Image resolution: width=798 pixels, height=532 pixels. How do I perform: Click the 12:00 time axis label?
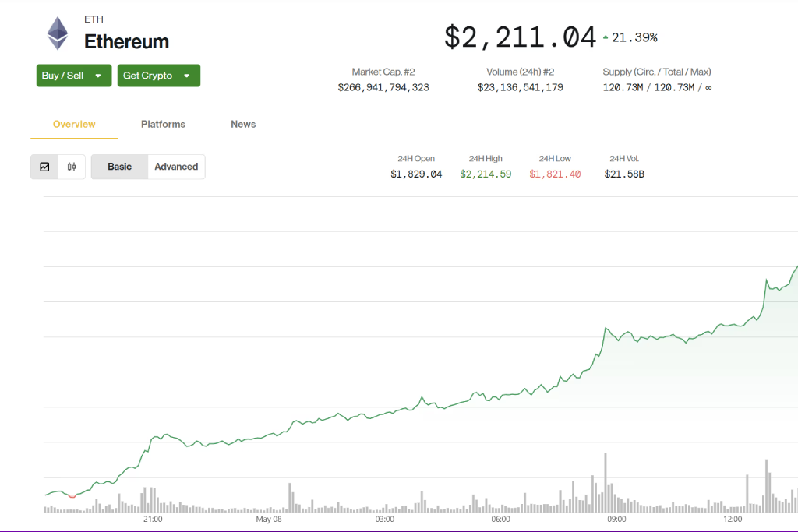pyautogui.click(x=733, y=520)
